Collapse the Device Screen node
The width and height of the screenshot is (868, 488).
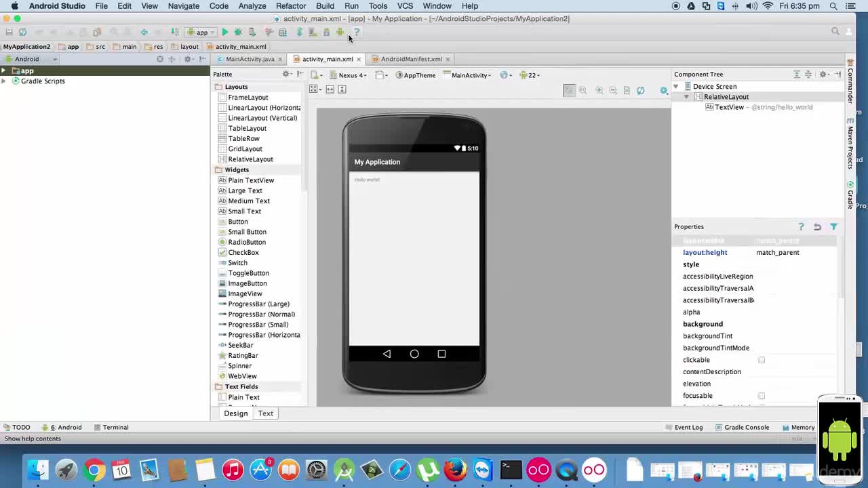(676, 86)
